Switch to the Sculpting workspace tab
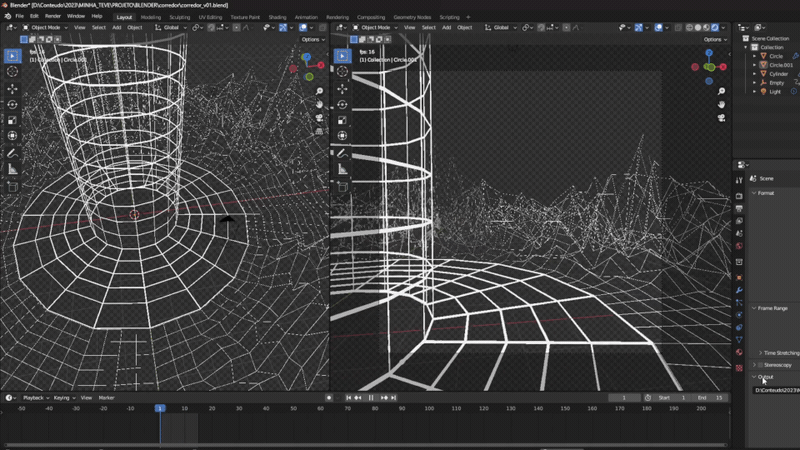This screenshot has width=800, height=450. 179,17
